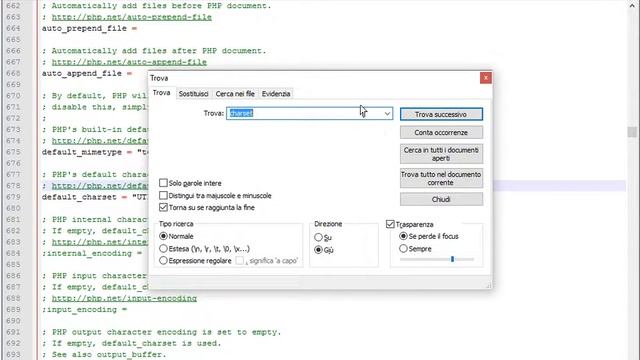Enable Distingui tra maiuscole e minuscole
This screenshot has height=360, width=640.
pyautogui.click(x=163, y=196)
